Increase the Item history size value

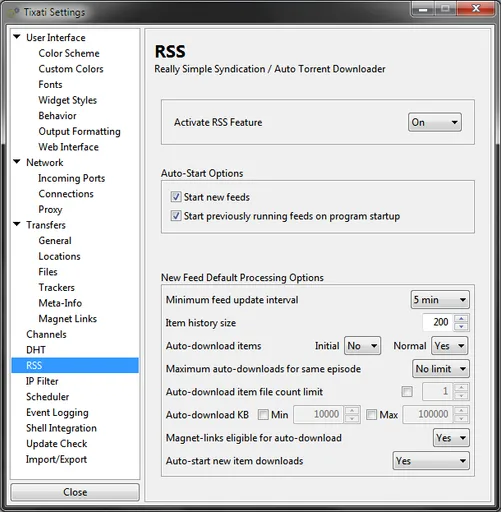(461, 318)
